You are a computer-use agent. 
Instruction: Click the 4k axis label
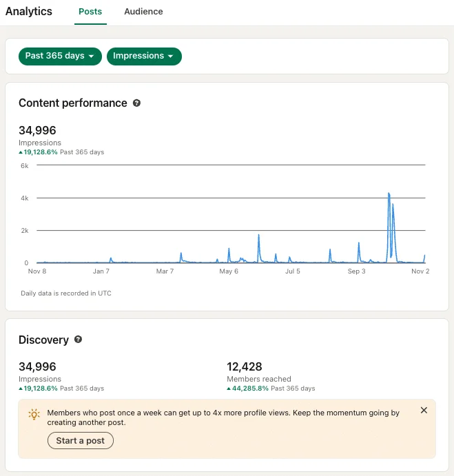coord(25,198)
